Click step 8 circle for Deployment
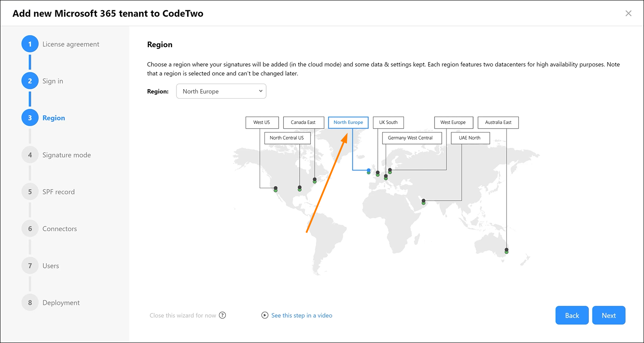This screenshot has width=644, height=343. tap(30, 303)
